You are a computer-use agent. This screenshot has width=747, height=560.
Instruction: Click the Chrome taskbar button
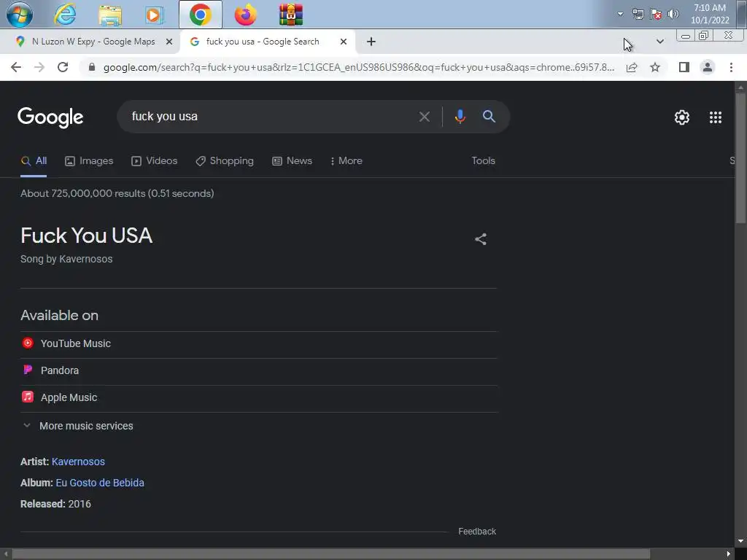(x=201, y=15)
